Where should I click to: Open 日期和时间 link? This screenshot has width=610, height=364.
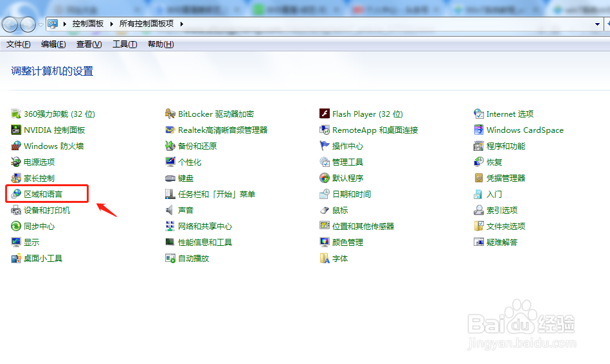[x=352, y=195]
